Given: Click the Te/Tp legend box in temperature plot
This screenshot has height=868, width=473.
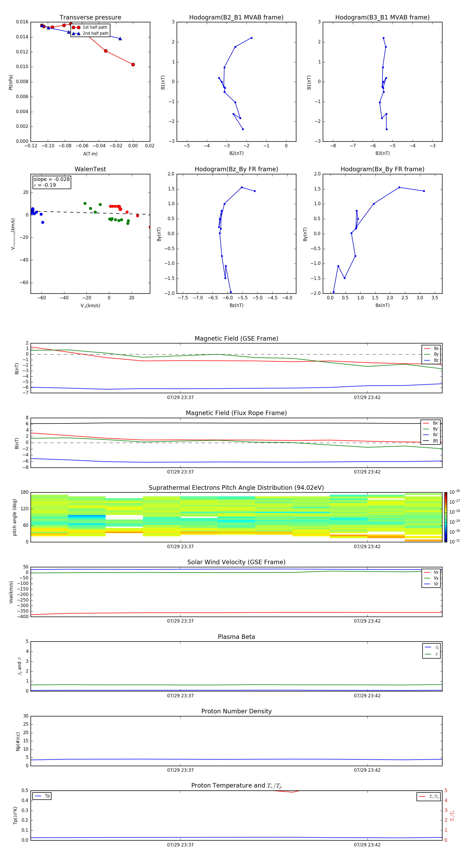Looking at the screenshot, I should (x=429, y=796).
